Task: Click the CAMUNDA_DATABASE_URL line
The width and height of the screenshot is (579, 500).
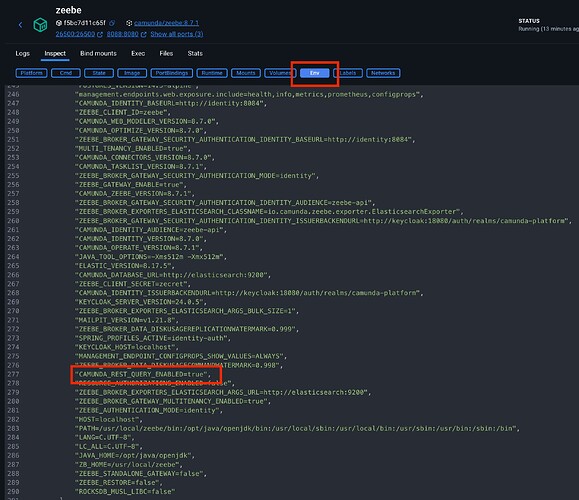Action: click(172, 275)
